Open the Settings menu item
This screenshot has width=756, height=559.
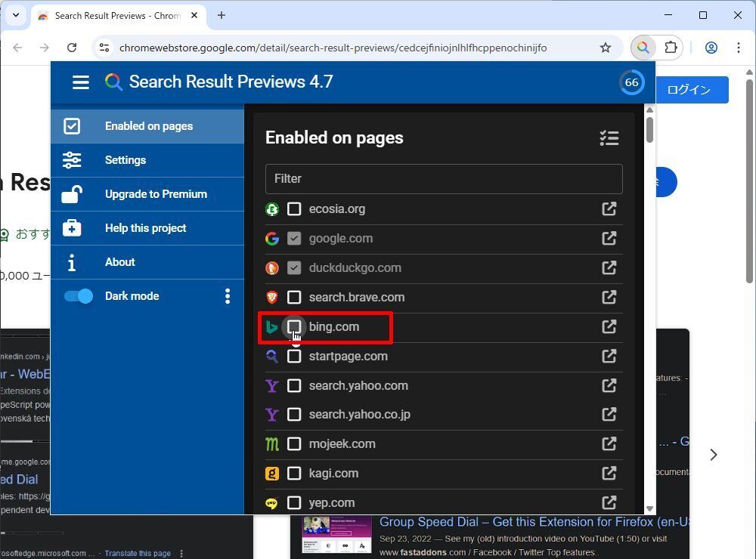(147, 160)
